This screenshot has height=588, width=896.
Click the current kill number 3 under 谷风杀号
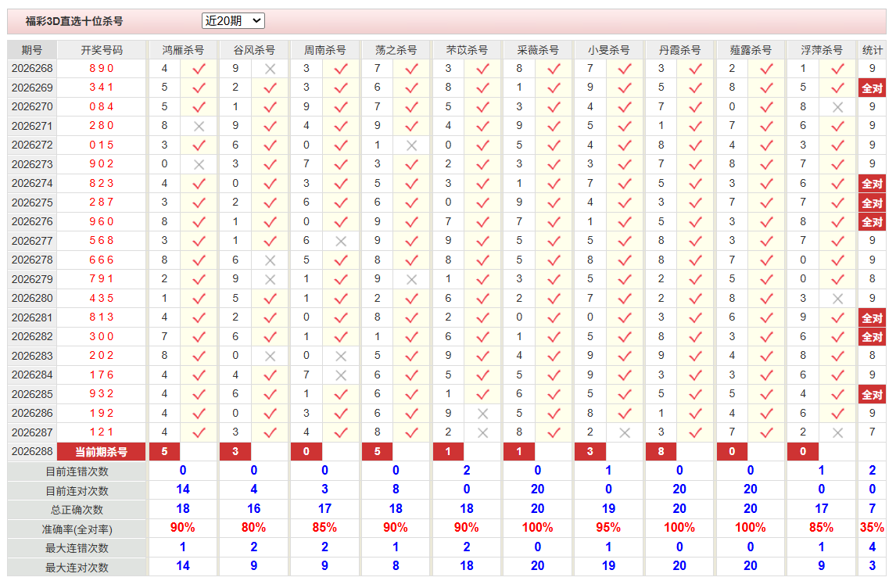(x=235, y=451)
